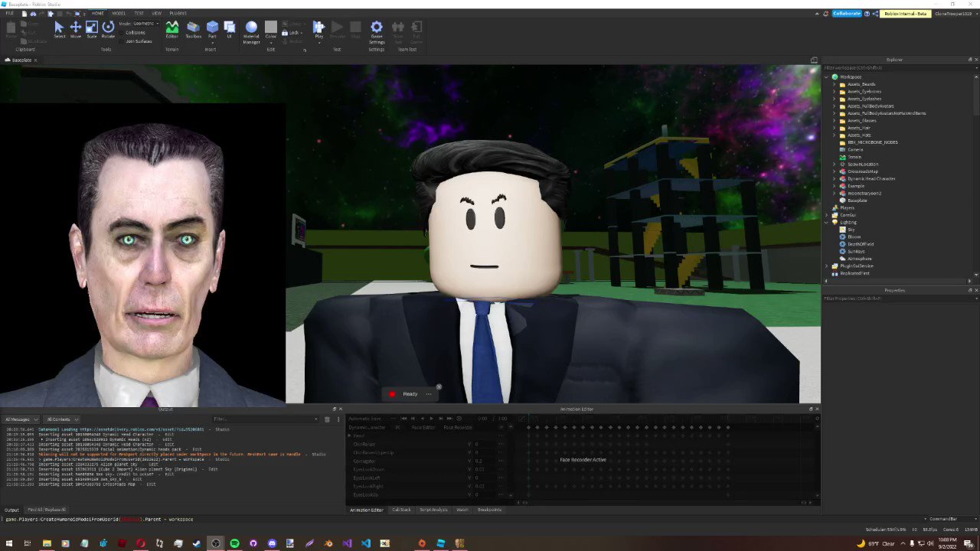Activate the Scale tool
Viewport: 980px width, 551px height.
[92, 29]
